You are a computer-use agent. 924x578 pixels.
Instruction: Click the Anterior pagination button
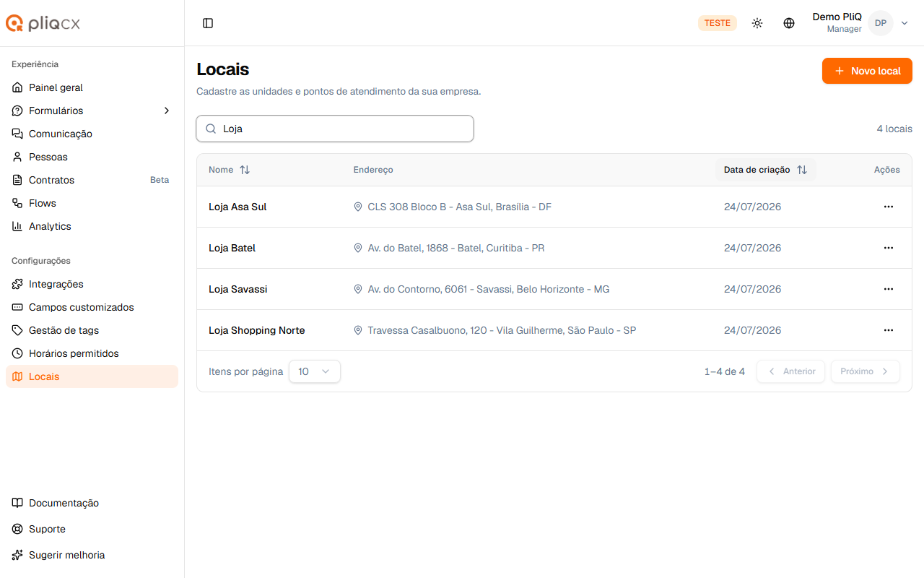pyautogui.click(x=790, y=371)
